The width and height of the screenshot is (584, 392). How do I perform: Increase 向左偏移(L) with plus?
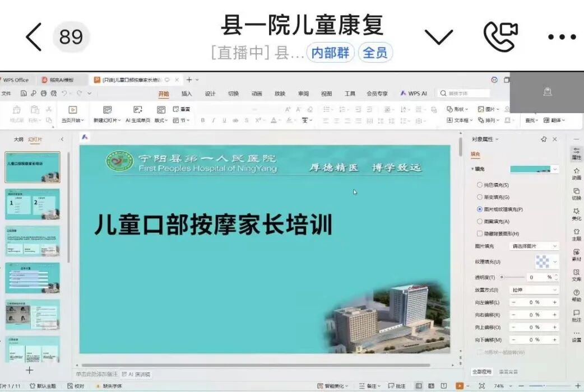[x=555, y=302]
